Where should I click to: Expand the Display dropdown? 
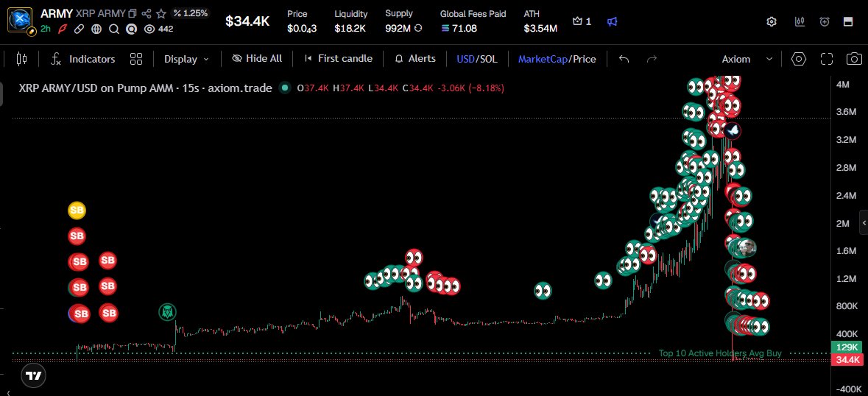(186, 59)
